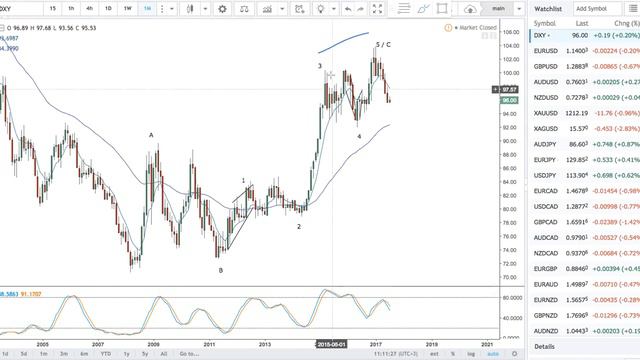The height and width of the screenshot is (360, 640).
Task: Expand the DXY symbol dropdown in watchlist
Action: point(549,36)
